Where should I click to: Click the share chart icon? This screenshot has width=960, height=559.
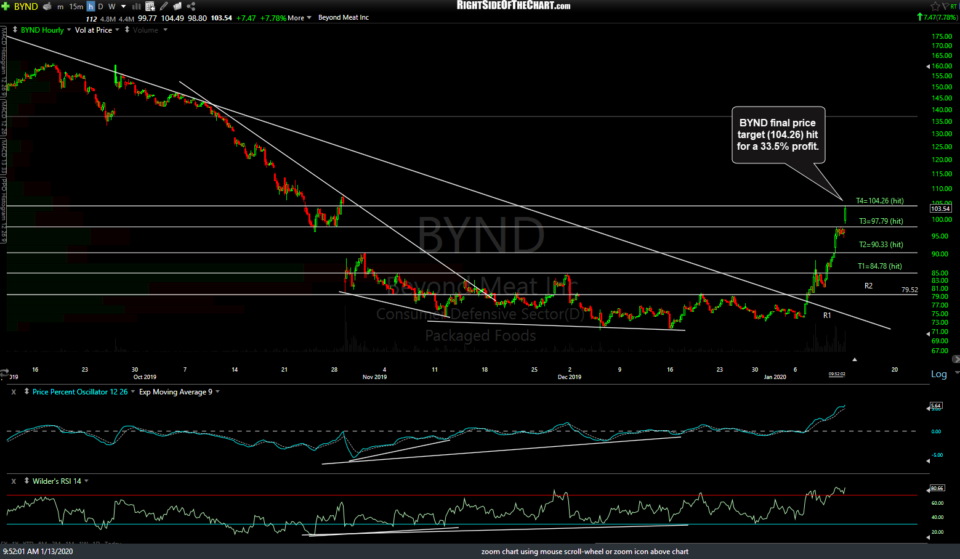191,7
